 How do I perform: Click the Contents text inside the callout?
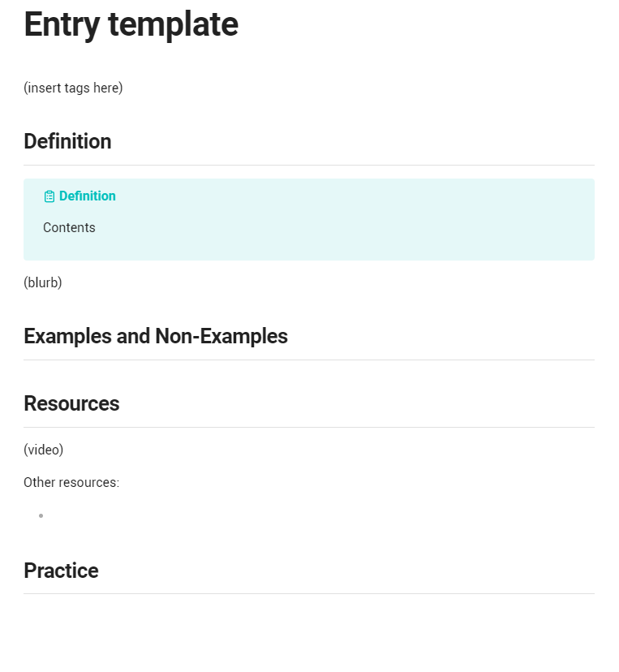click(69, 227)
